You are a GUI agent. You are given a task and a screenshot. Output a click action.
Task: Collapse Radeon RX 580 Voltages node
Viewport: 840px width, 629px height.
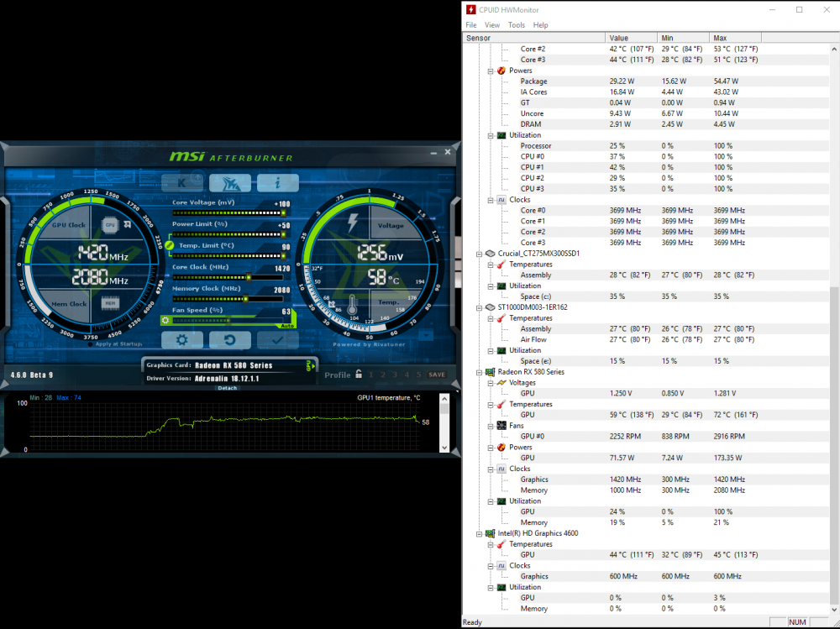[491, 383]
